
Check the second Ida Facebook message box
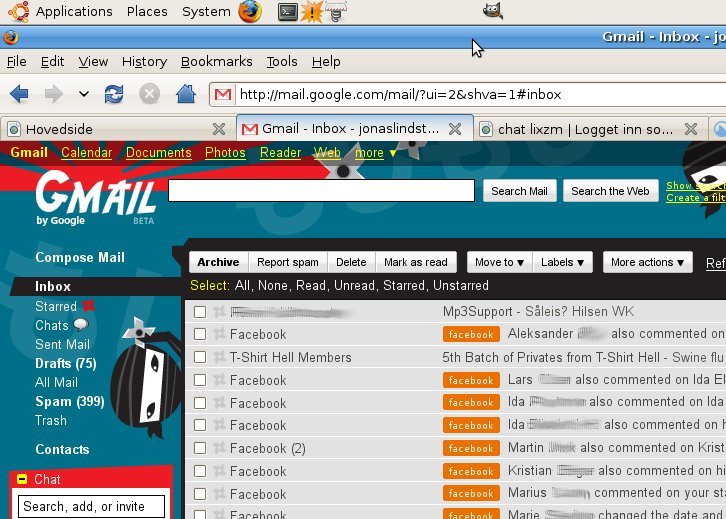point(200,425)
